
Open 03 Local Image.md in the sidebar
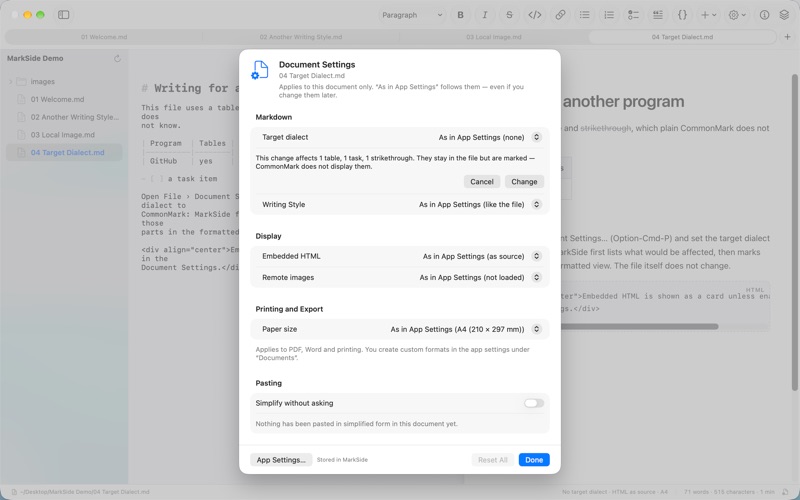point(64,135)
